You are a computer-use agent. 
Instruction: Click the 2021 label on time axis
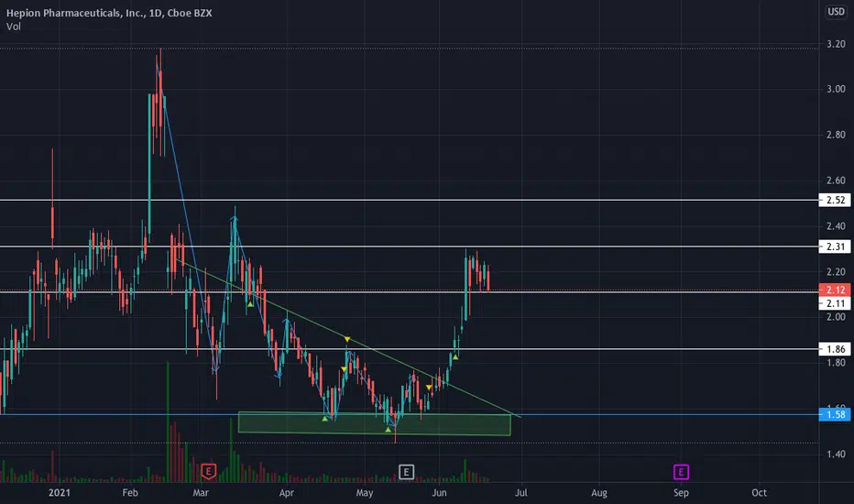pos(60,493)
